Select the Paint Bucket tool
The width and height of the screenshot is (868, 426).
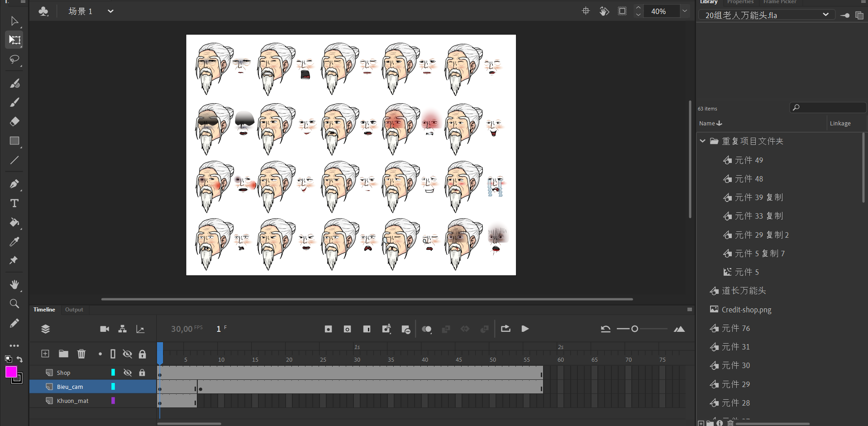click(x=14, y=222)
